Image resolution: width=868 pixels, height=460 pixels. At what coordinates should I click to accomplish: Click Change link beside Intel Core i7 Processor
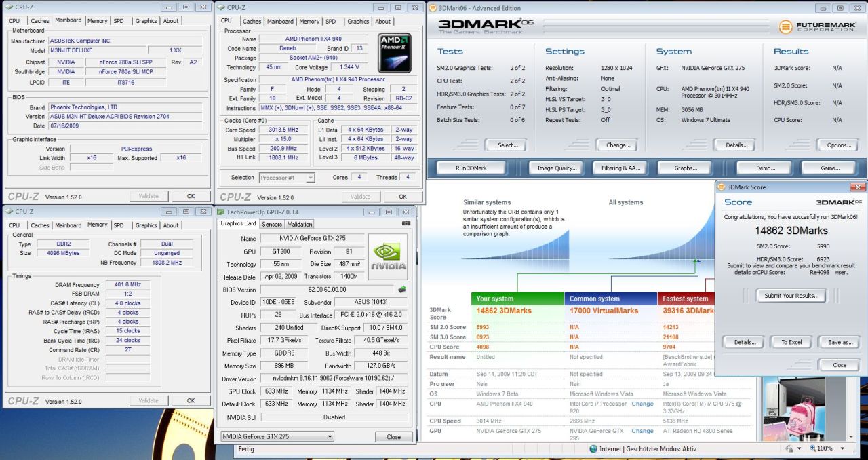[642, 403]
